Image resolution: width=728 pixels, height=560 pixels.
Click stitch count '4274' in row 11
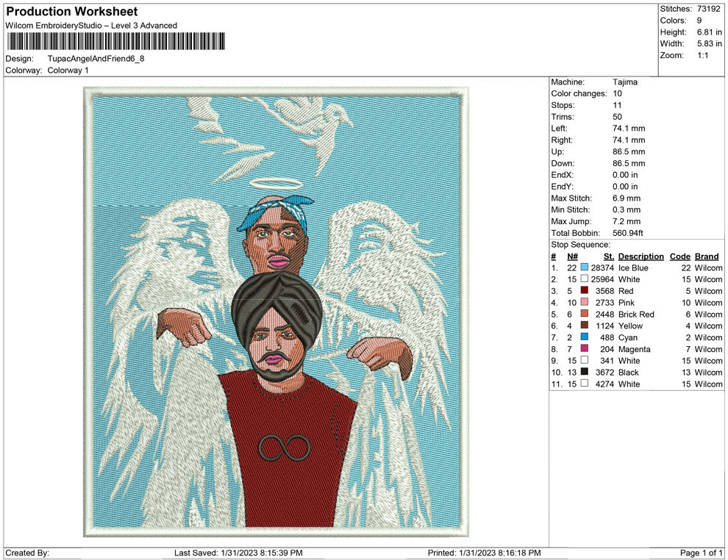(604, 384)
